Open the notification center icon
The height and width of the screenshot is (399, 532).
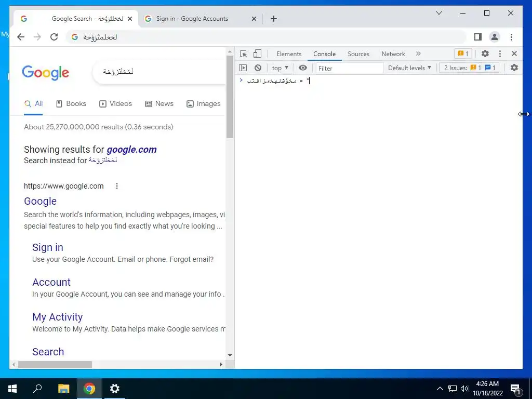click(x=516, y=389)
